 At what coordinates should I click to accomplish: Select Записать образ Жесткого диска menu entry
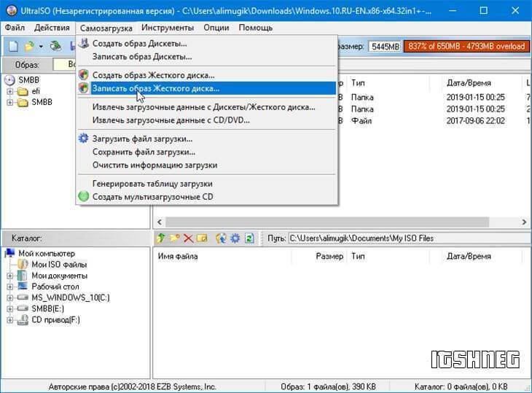(155, 88)
